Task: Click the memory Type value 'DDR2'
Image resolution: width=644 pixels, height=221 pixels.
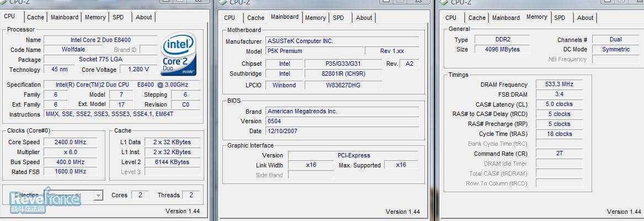Action: pos(502,40)
